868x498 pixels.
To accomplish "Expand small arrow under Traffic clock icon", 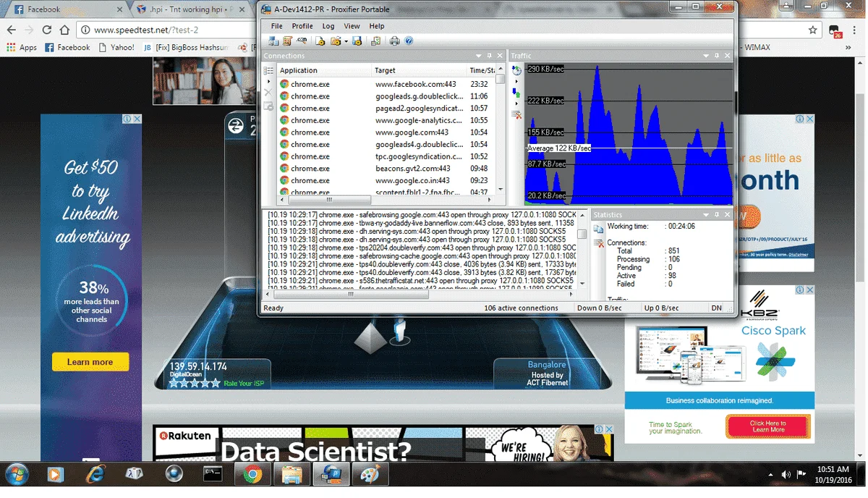I will [516, 82].
